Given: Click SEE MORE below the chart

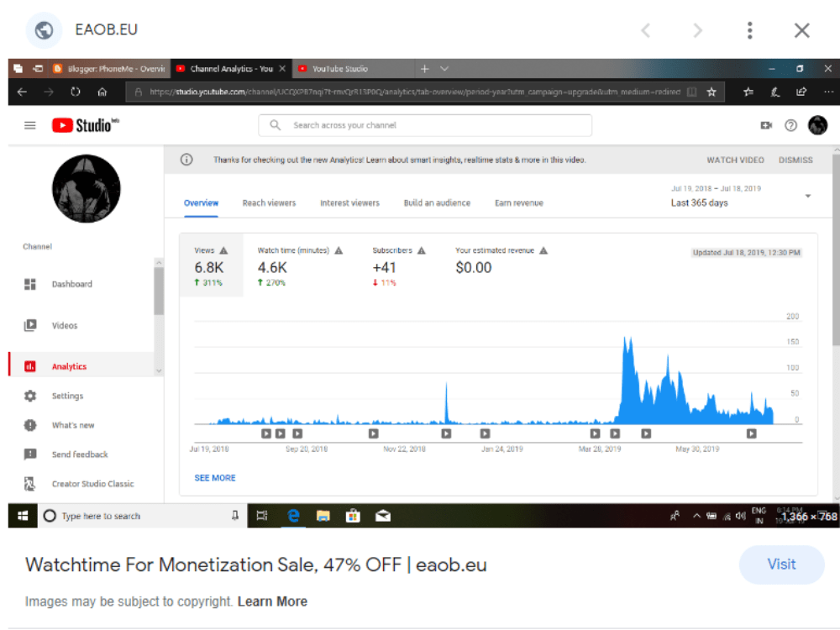Looking at the screenshot, I should 215,478.
